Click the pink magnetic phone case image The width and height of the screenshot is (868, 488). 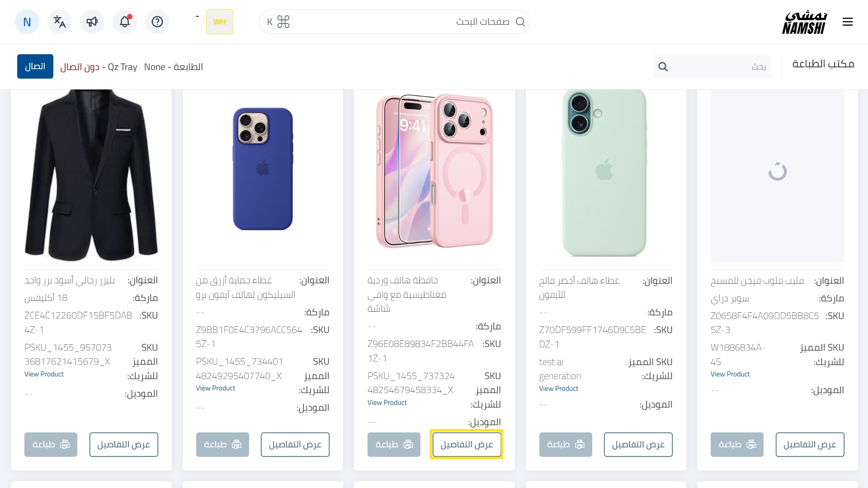[434, 172]
